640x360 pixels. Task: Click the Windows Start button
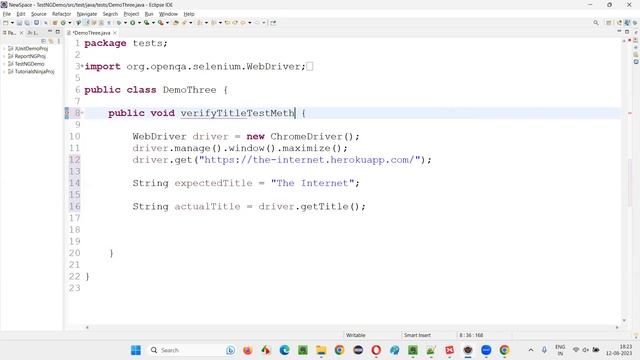click(x=136, y=350)
